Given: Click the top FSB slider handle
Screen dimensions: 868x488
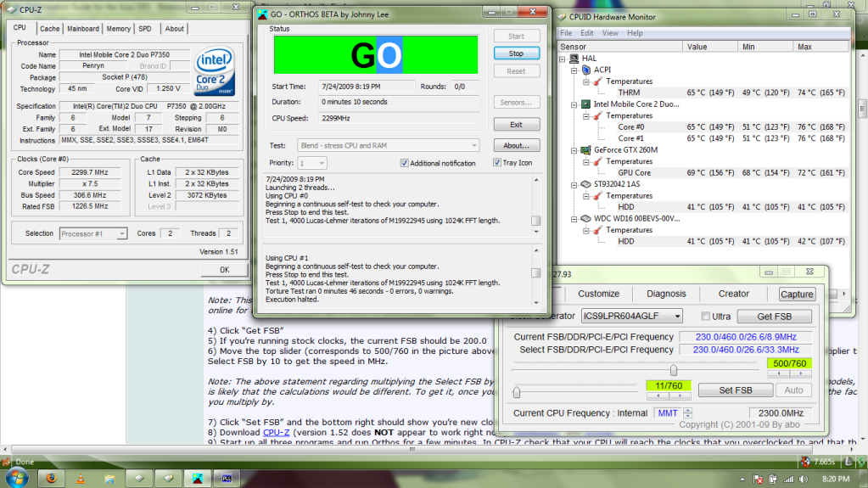Looking at the screenshot, I should (674, 369).
